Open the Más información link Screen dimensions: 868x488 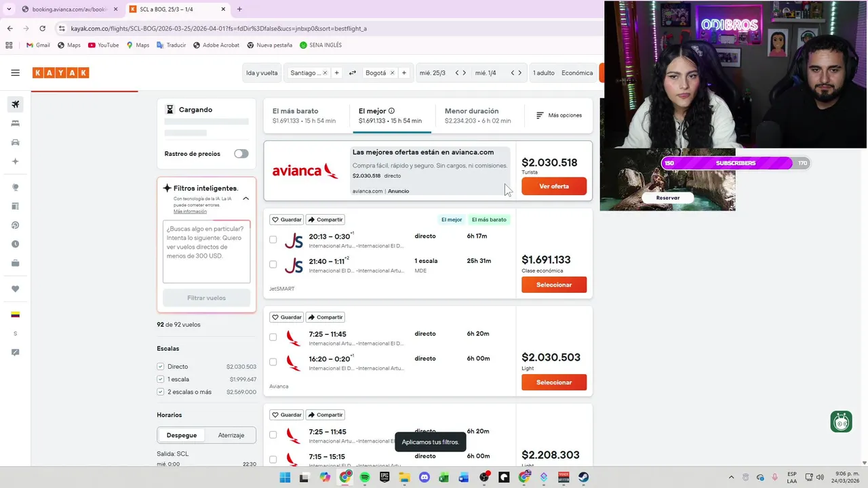point(190,211)
